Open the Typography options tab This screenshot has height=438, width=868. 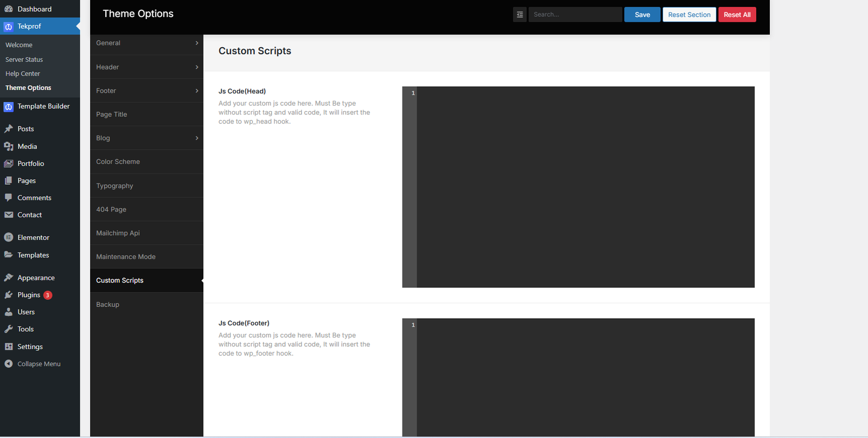(114, 186)
